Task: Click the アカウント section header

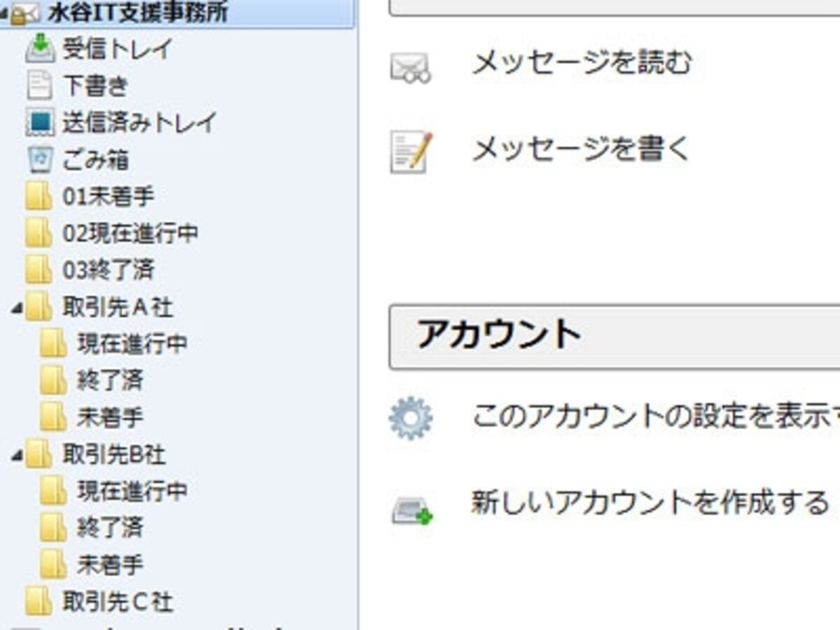Action: click(x=614, y=337)
